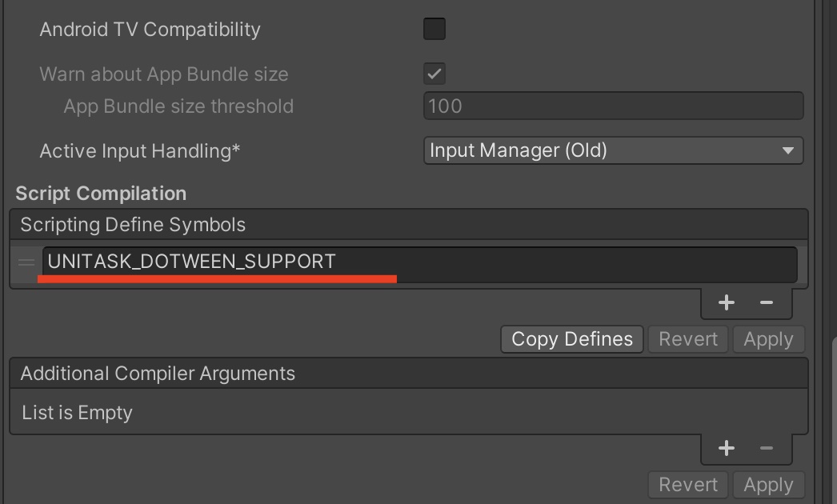Toggle the Android TV Compatibility checkbox off
This screenshot has width=837, height=504.
coord(434,29)
